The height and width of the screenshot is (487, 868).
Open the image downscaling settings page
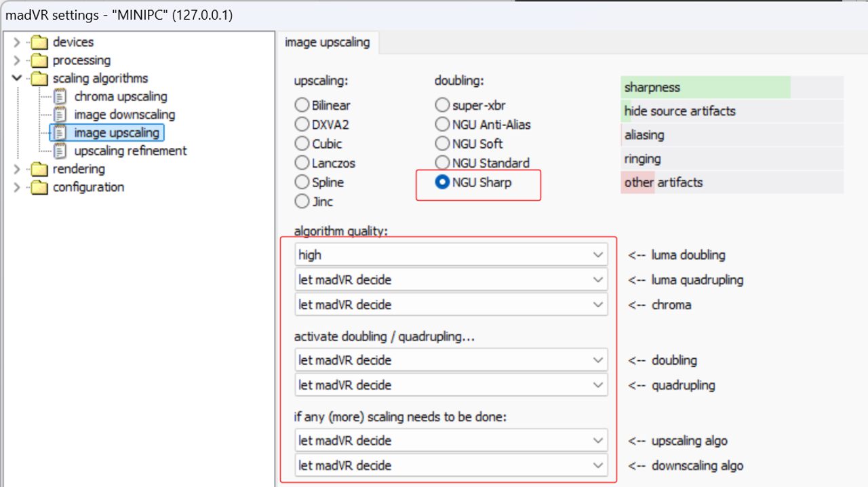click(x=125, y=115)
